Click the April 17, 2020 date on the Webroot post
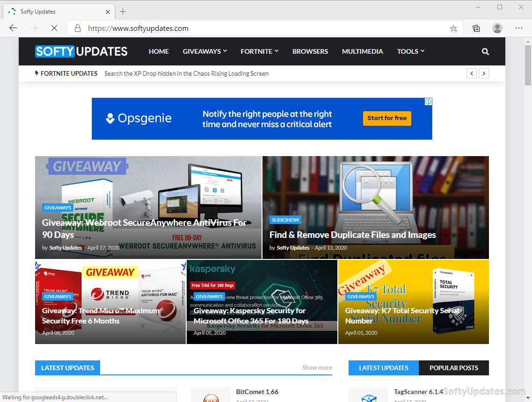The image size is (532, 402). point(103,248)
